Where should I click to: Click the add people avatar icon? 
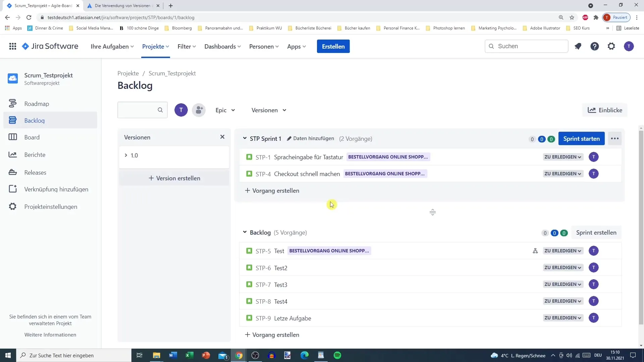coord(199,110)
